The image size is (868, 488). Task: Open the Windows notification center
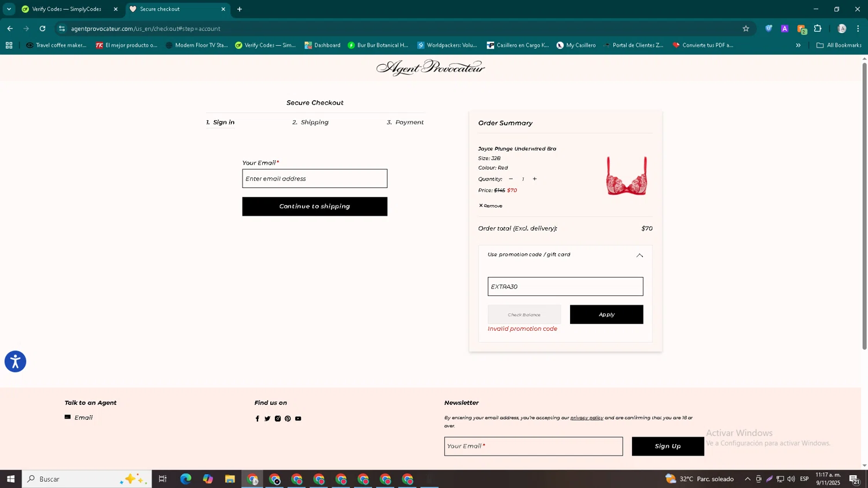pos(854,479)
